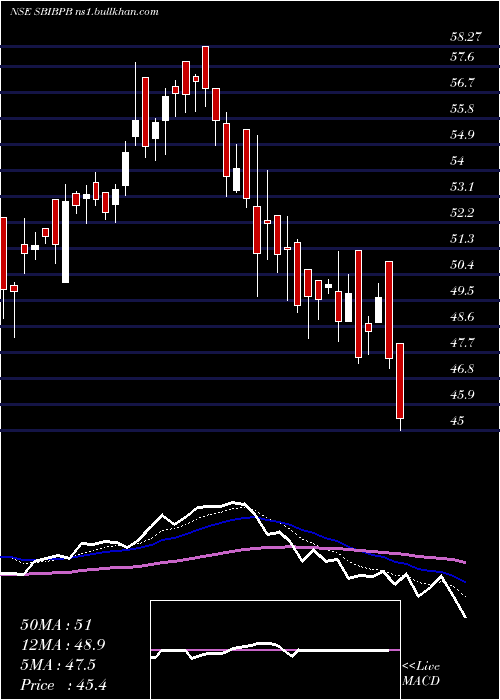Select the 53.1 price axis label
500x700 pixels.
462,187
